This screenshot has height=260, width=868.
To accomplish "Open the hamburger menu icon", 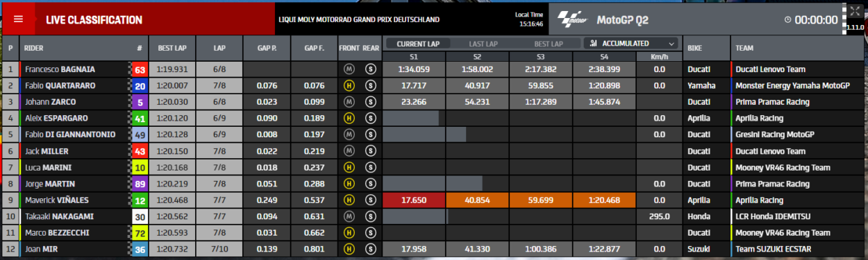I will 19,19.
